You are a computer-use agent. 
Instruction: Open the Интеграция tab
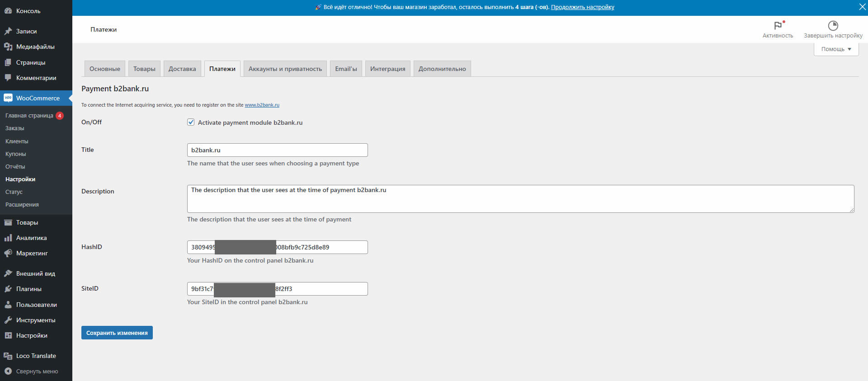tap(387, 69)
